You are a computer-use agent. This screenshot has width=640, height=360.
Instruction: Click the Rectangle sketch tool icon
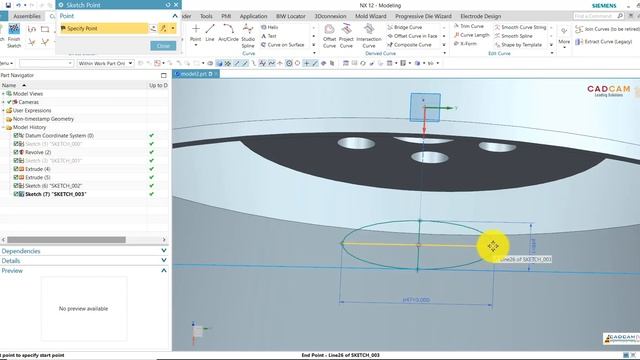click(45, 29)
